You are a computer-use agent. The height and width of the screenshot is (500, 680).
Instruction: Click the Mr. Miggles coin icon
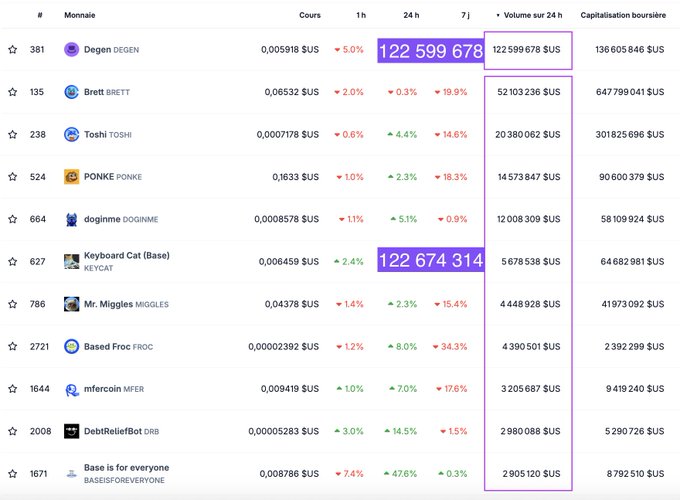(71, 303)
